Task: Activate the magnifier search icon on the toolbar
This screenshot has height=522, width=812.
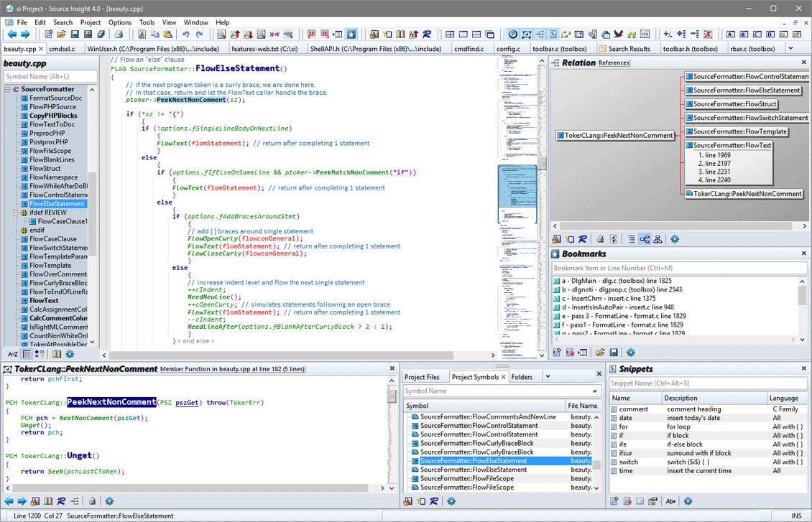Action: coord(221,33)
